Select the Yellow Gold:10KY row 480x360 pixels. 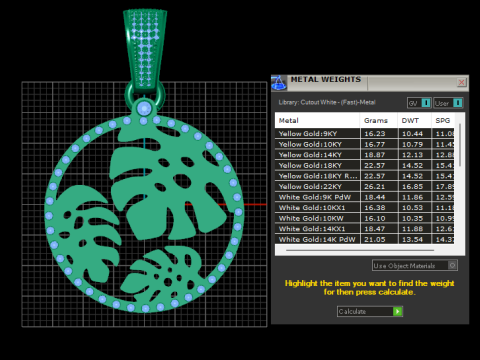click(x=364, y=144)
